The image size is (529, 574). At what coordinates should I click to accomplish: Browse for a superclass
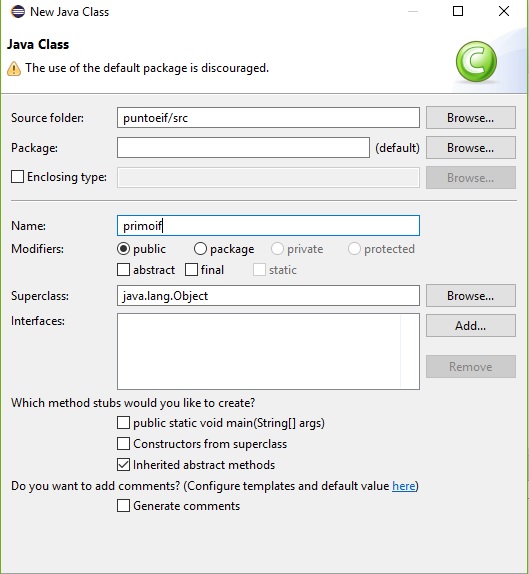[470, 295]
